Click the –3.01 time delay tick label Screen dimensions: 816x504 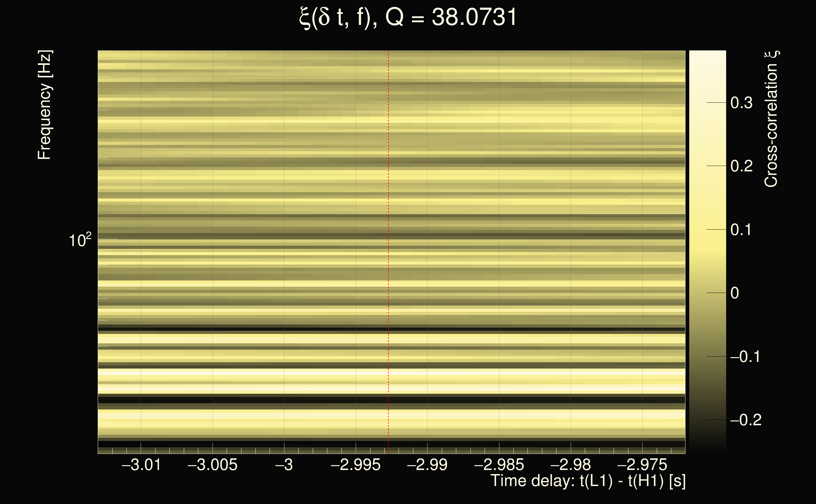(141, 465)
